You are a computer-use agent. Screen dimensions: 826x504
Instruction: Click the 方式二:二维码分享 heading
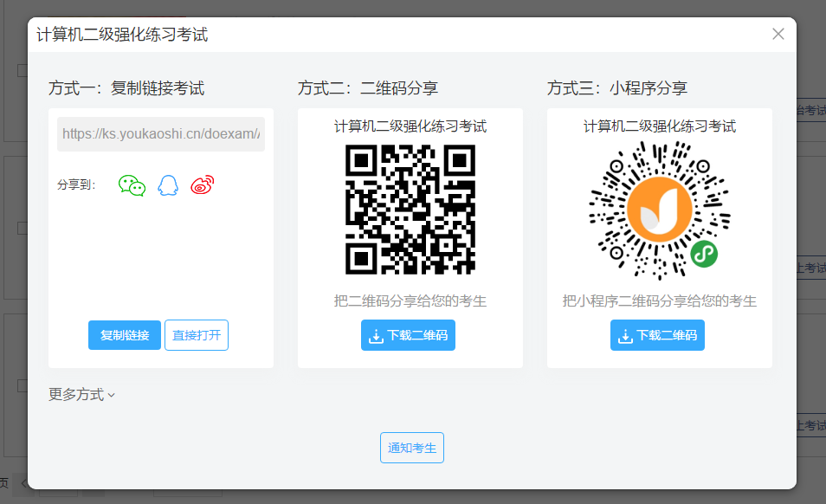368,88
